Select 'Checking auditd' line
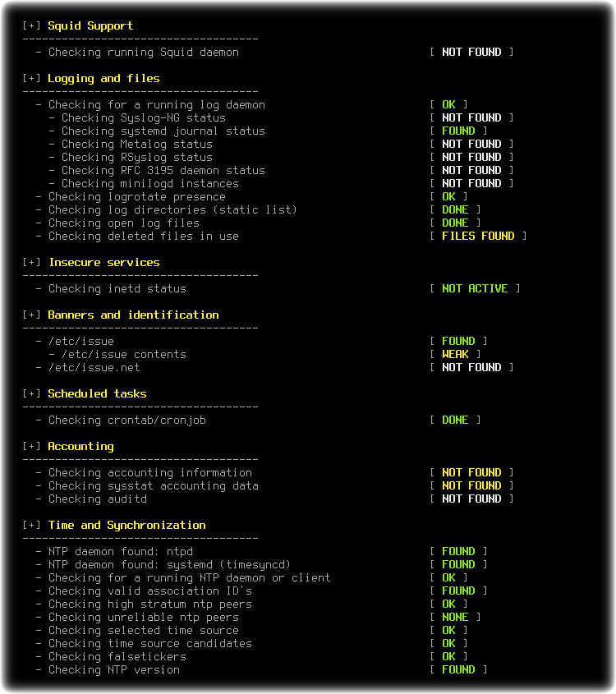The width and height of the screenshot is (616, 694). pyautogui.click(x=98, y=499)
